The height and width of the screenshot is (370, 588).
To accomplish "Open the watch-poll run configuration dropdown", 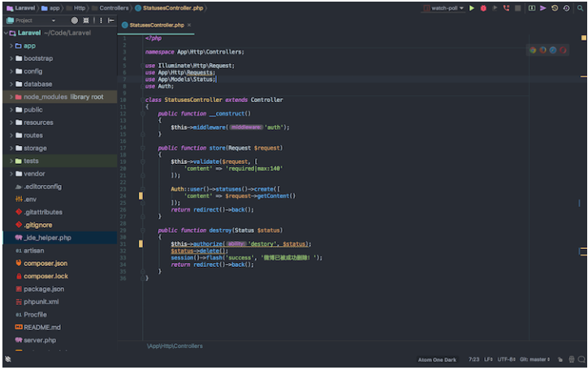I will point(443,8).
